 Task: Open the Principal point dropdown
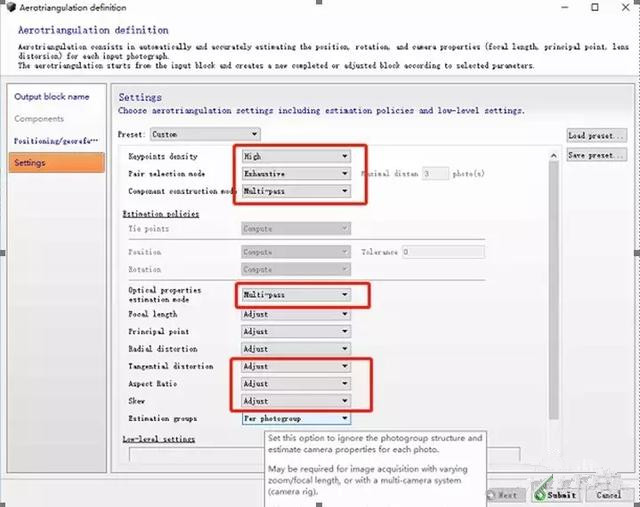pyautogui.click(x=296, y=331)
